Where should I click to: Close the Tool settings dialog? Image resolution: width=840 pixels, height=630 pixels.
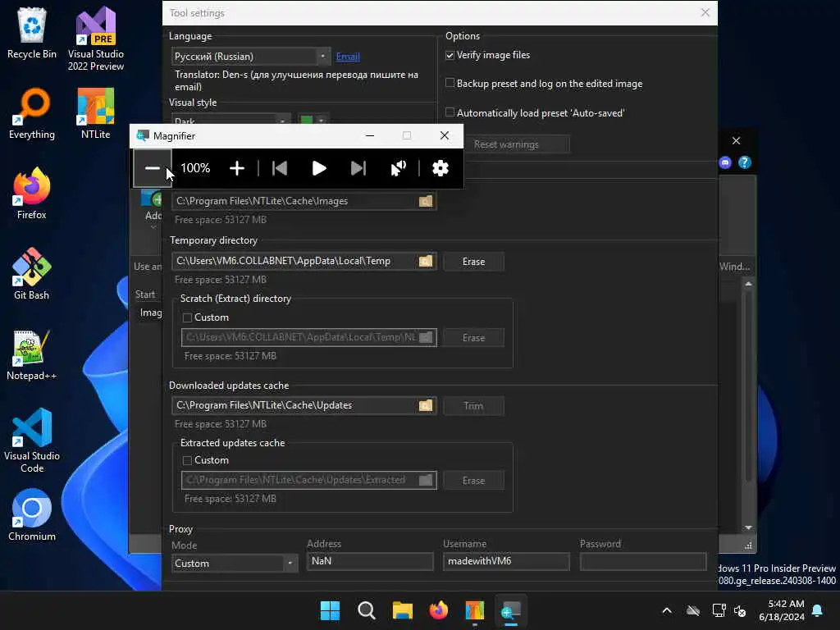pos(705,12)
